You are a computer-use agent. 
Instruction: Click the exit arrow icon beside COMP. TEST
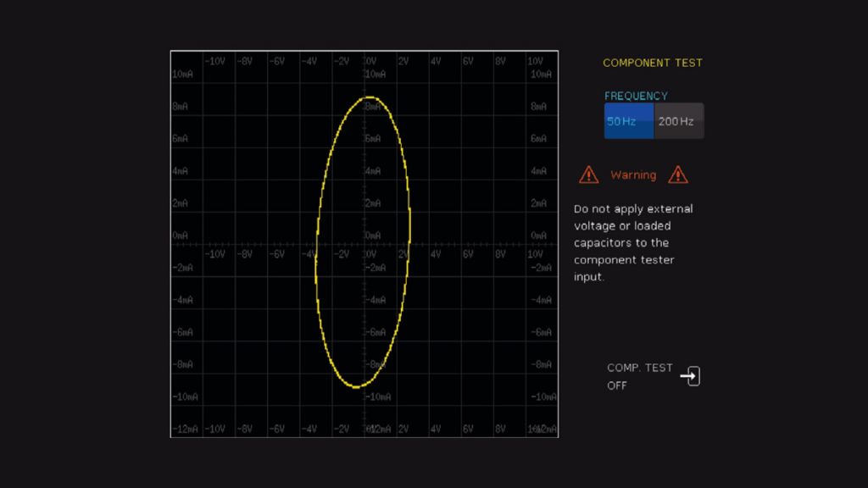691,376
